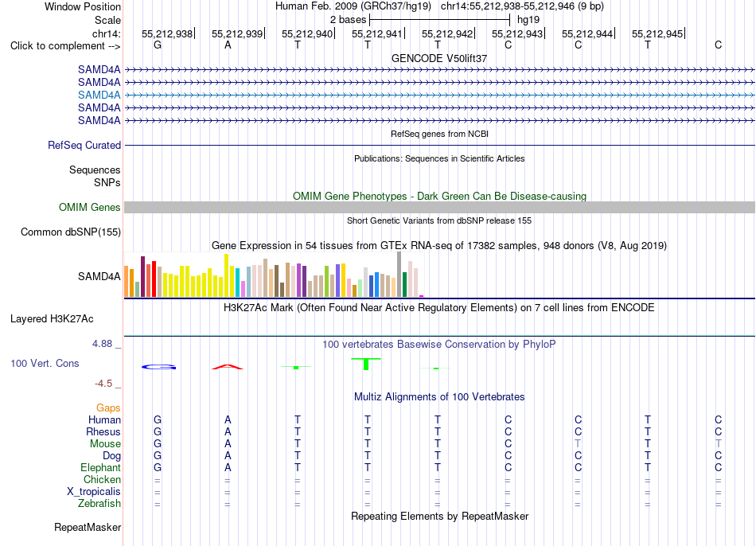The width and height of the screenshot is (756, 546).
Task: Click the tall gray GTEx expression bar
Action: (x=399, y=275)
